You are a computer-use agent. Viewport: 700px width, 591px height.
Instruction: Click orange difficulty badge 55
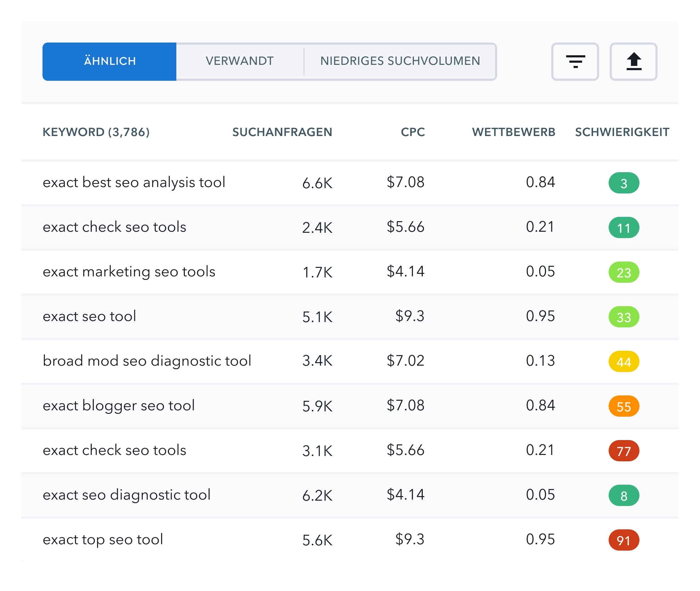(624, 406)
